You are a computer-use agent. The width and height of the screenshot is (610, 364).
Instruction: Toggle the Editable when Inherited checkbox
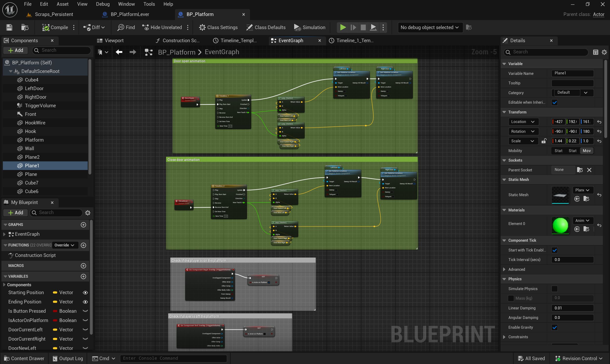554,102
